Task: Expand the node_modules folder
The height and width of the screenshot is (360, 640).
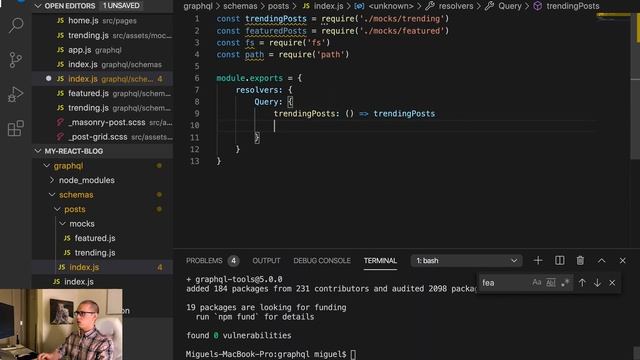Action: tap(87, 180)
